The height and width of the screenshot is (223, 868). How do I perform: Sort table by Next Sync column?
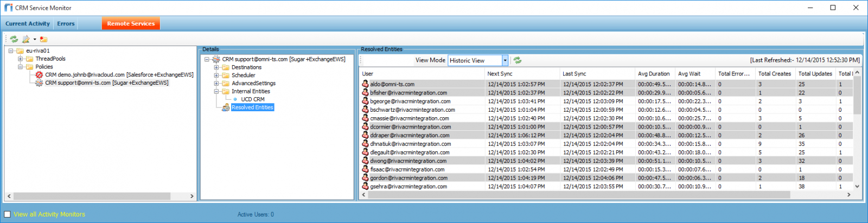coord(522,74)
